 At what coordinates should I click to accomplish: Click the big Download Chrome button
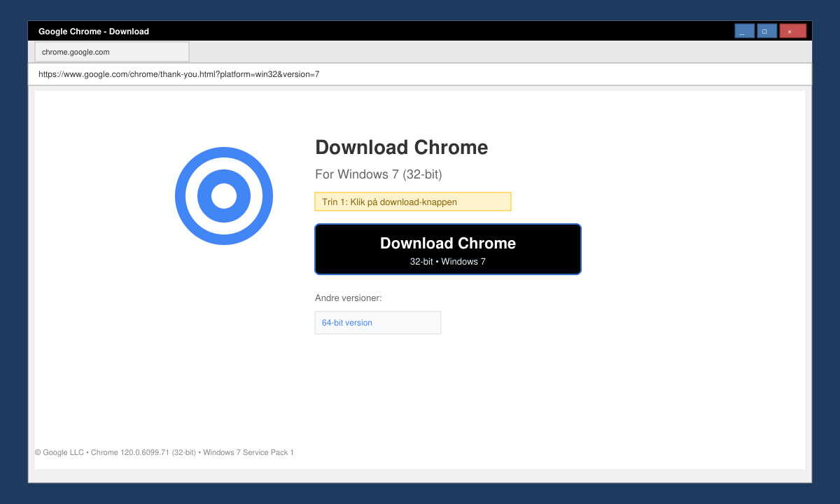point(448,249)
